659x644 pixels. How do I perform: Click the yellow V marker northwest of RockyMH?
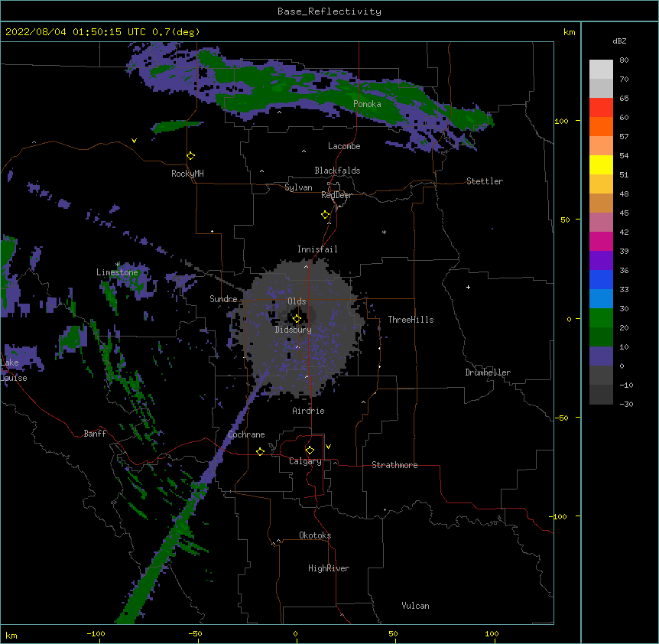point(134,141)
